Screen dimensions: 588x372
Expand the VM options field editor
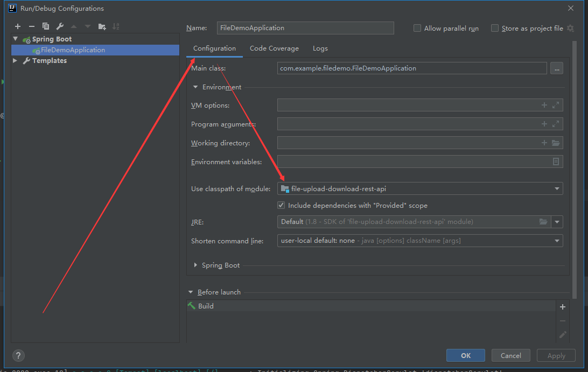click(556, 106)
